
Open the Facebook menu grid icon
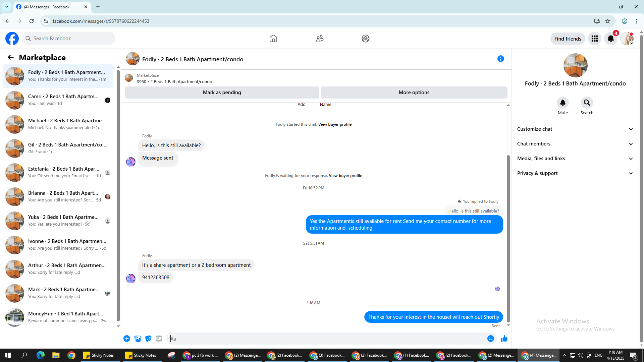click(595, 39)
